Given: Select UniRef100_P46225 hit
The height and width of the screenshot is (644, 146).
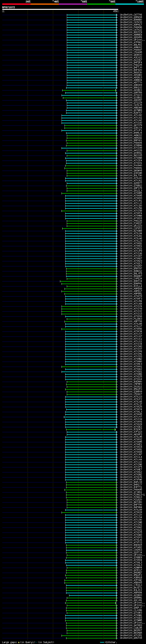Looking at the screenshot, I should point(131,65).
